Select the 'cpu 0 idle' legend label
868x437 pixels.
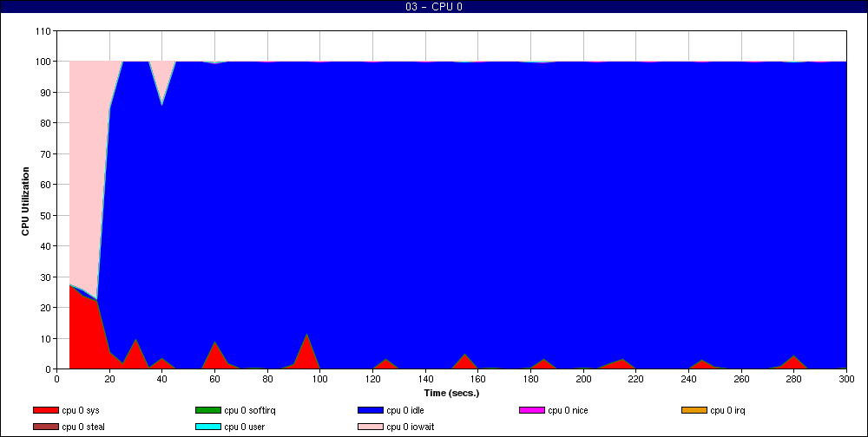coord(405,410)
